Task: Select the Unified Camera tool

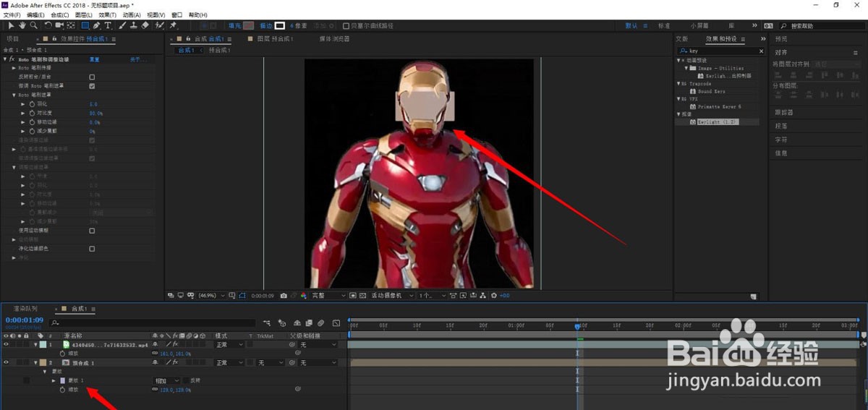Action: click(59, 25)
